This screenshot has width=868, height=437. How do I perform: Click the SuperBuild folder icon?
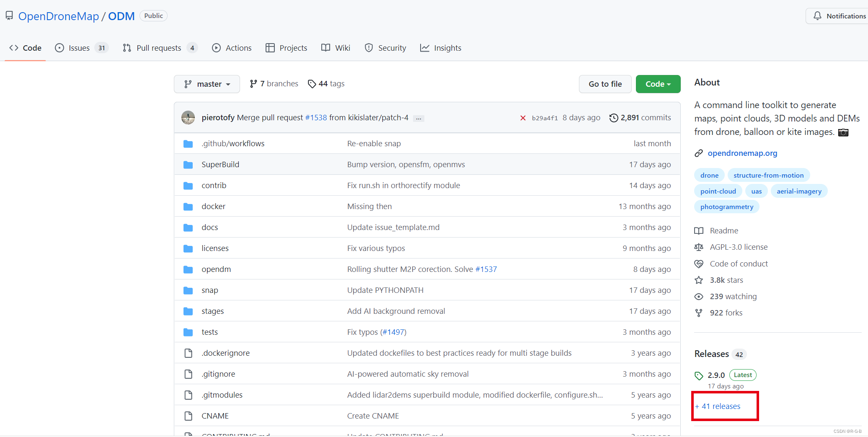pyautogui.click(x=188, y=165)
